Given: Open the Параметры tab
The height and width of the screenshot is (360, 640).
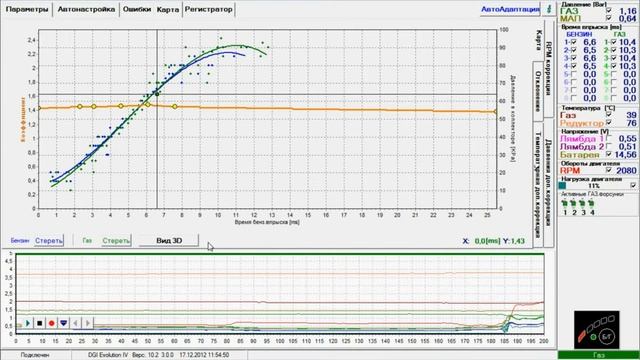Looking at the screenshot, I should click(x=27, y=9).
